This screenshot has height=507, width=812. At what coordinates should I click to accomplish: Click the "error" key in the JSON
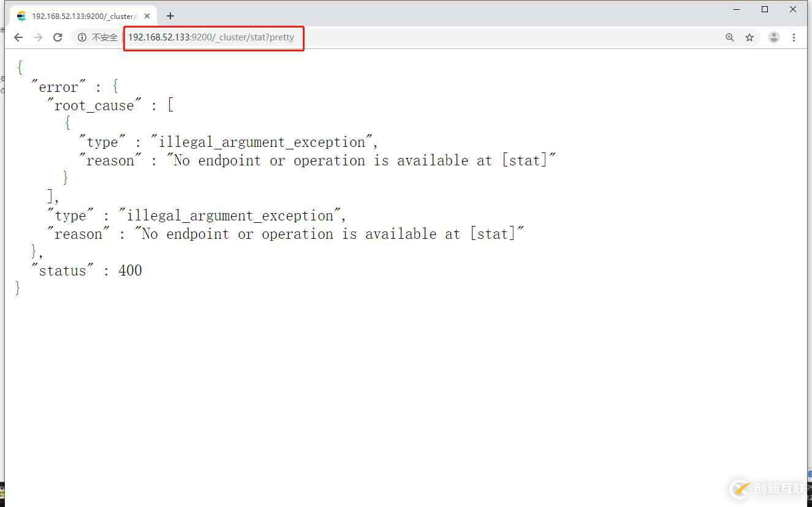tap(59, 87)
